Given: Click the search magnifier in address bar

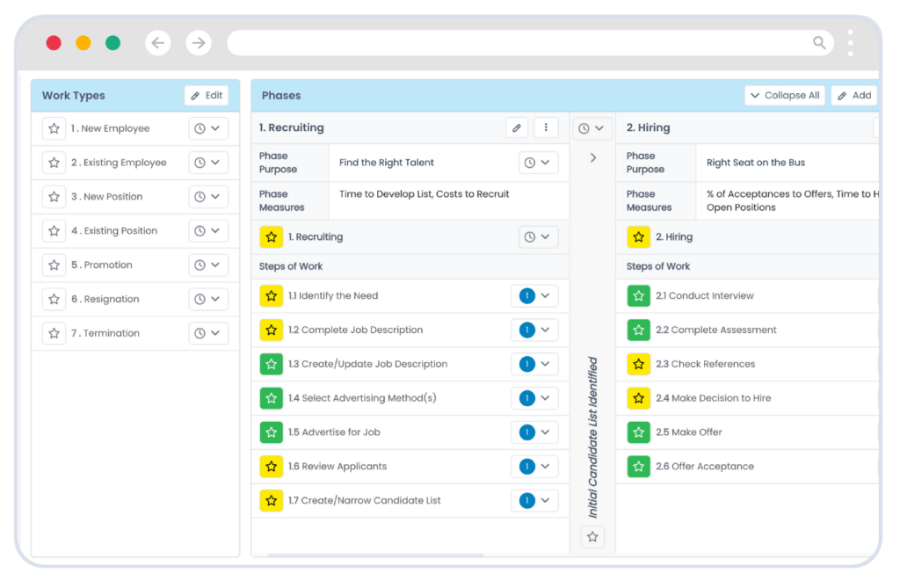Looking at the screenshot, I should click(819, 43).
